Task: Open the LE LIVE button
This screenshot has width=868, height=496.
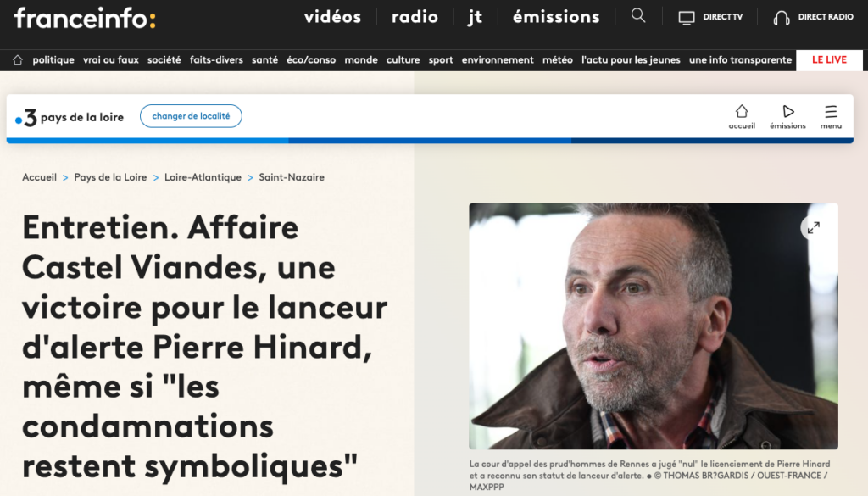Action: tap(829, 60)
